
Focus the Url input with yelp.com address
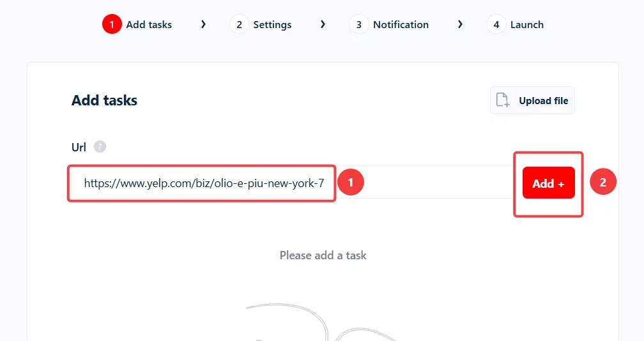pos(291,183)
